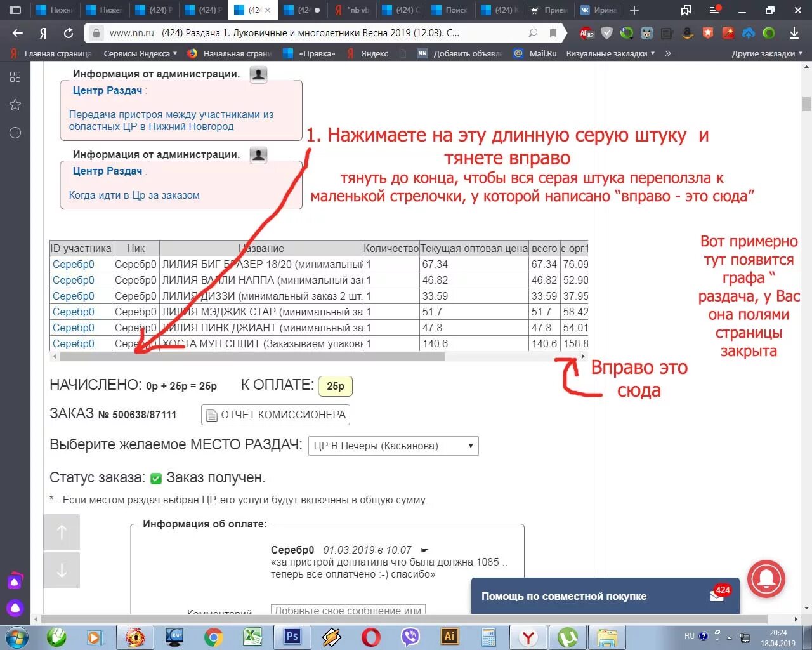Expand 'Визуальные закладки' bookmarks folder

click(x=610, y=53)
